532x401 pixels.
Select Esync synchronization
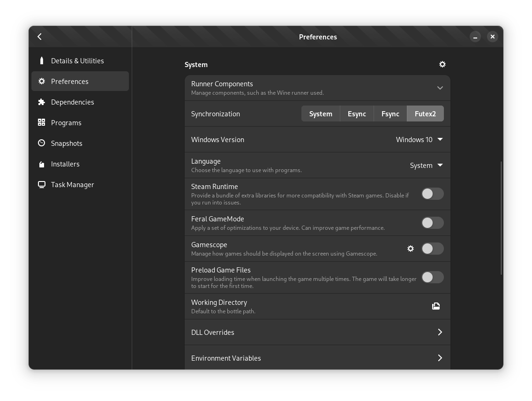point(357,113)
